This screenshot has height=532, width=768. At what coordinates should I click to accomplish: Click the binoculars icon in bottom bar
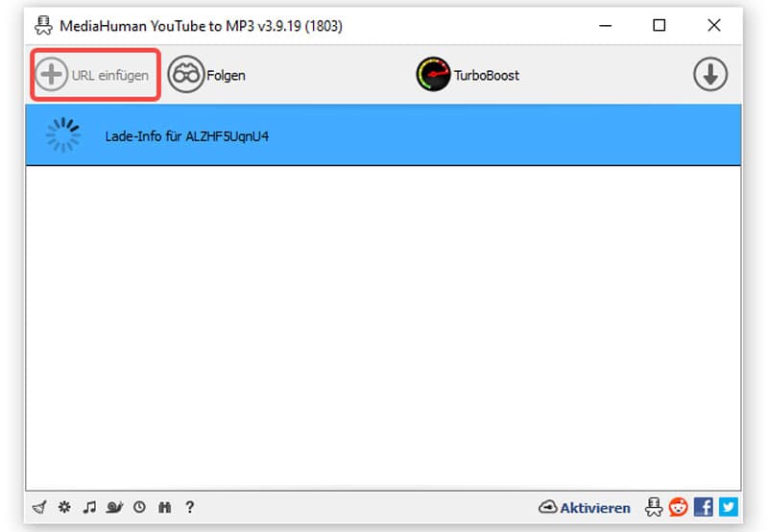pyautogui.click(x=164, y=507)
